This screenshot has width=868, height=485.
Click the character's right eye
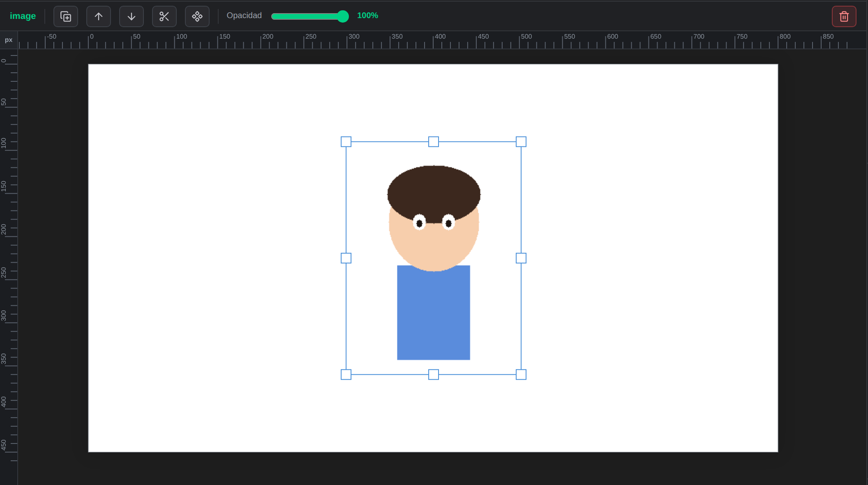click(448, 222)
